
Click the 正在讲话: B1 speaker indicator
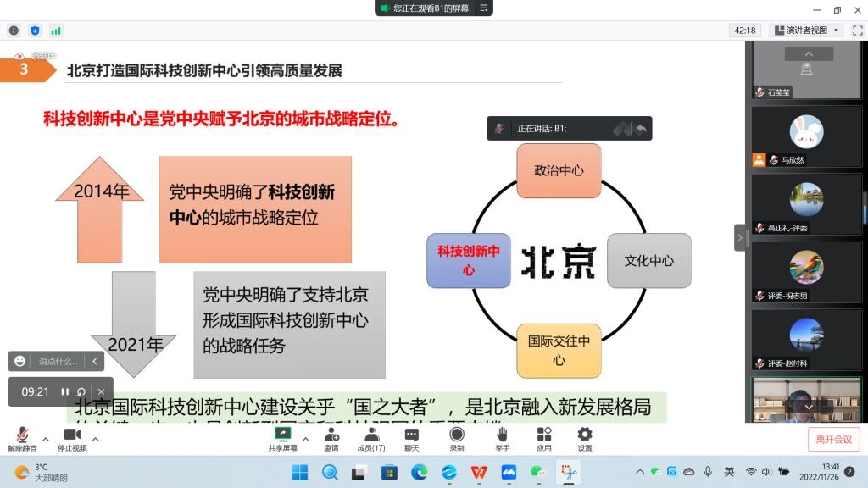(542, 129)
